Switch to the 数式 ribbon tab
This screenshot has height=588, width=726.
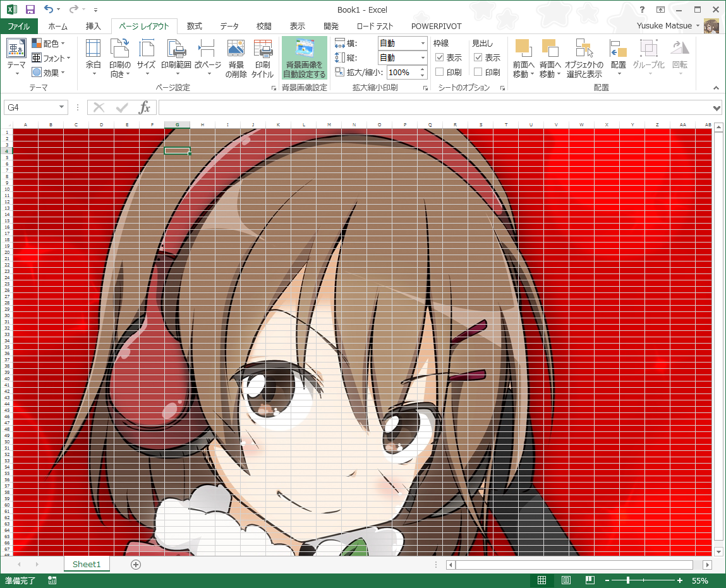click(194, 27)
